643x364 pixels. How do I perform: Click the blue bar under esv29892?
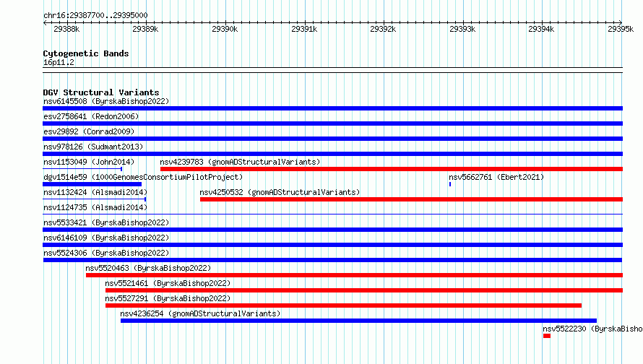pos(332,139)
